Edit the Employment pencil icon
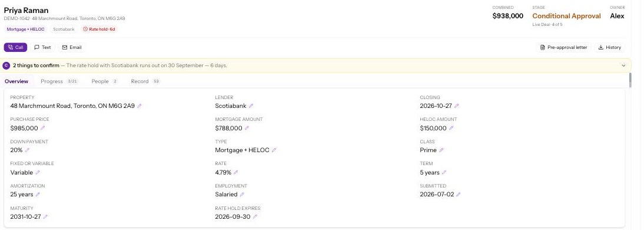 pos(242,194)
